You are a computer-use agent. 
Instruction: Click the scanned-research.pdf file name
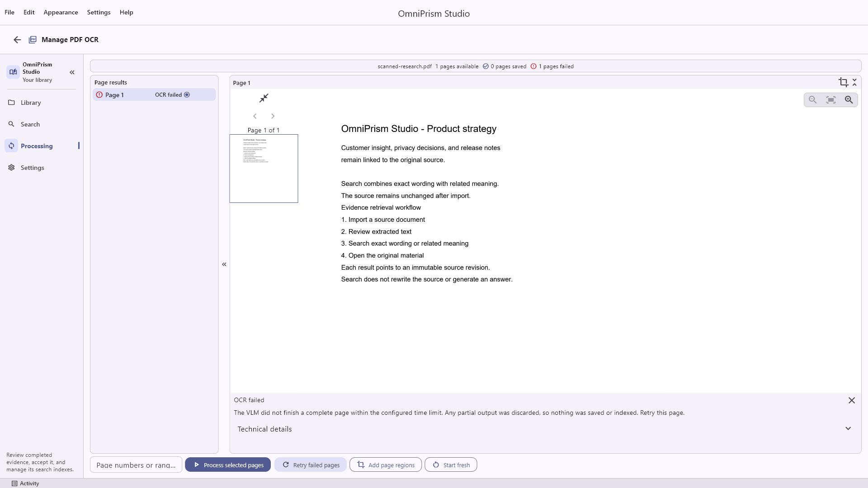[x=405, y=66]
